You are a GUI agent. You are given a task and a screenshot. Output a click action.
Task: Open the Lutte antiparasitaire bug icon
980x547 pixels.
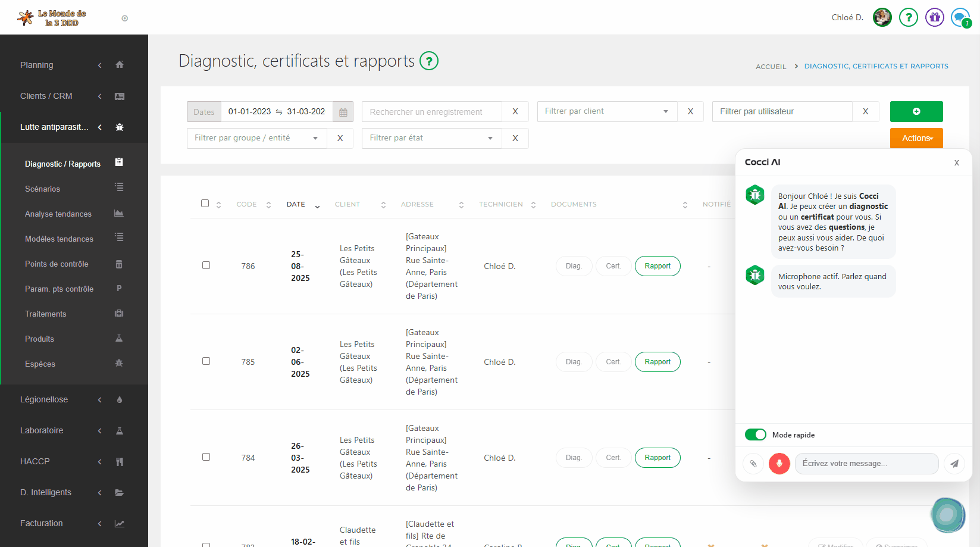[x=119, y=126]
